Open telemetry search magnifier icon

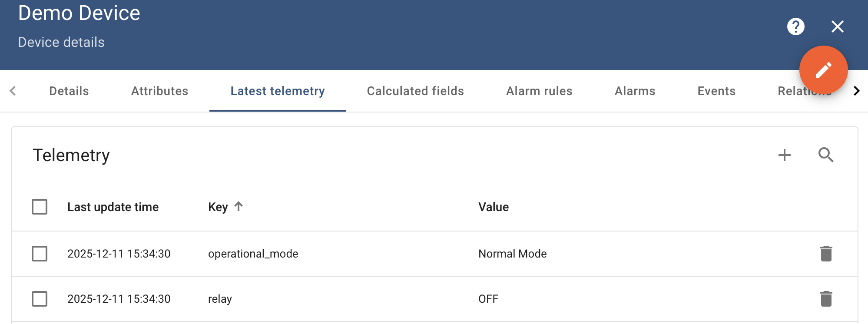825,155
